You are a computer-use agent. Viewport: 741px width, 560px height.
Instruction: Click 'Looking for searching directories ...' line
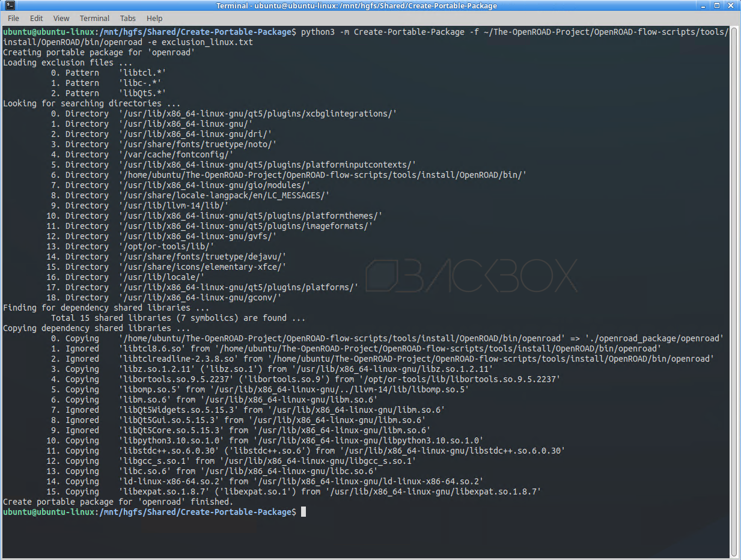(92, 103)
